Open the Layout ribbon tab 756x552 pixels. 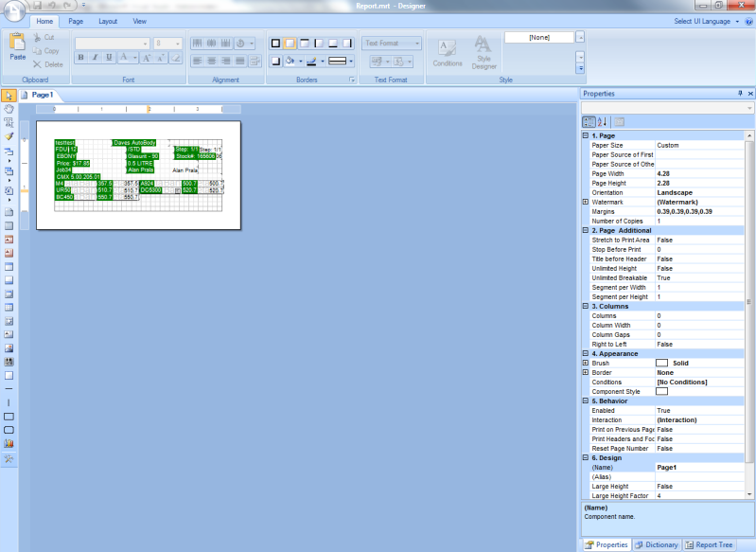pyautogui.click(x=108, y=21)
